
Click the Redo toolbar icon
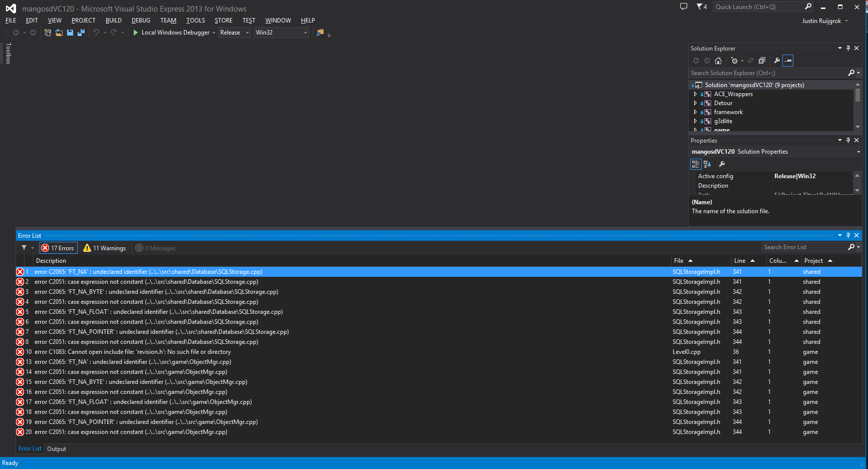(114, 33)
